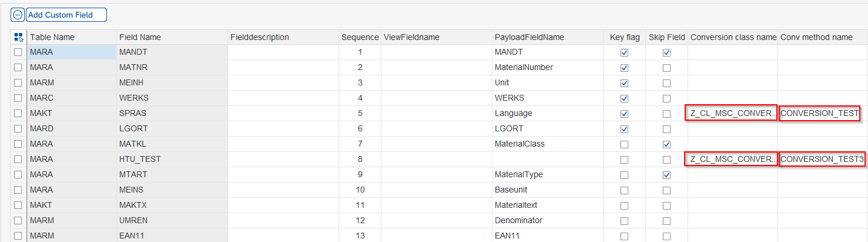The height and width of the screenshot is (242, 868).
Task: Click the PayloadFieldName column header
Action: [x=548, y=37]
